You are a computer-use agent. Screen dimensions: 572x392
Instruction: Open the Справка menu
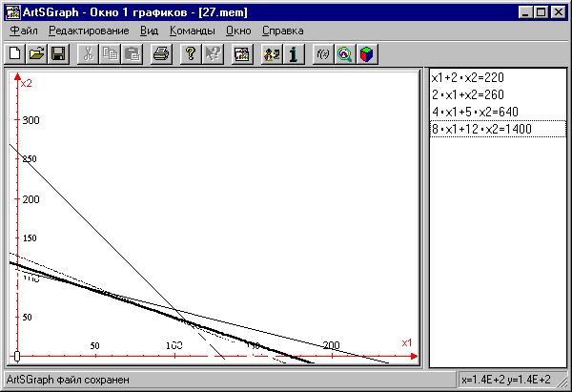[x=282, y=31]
